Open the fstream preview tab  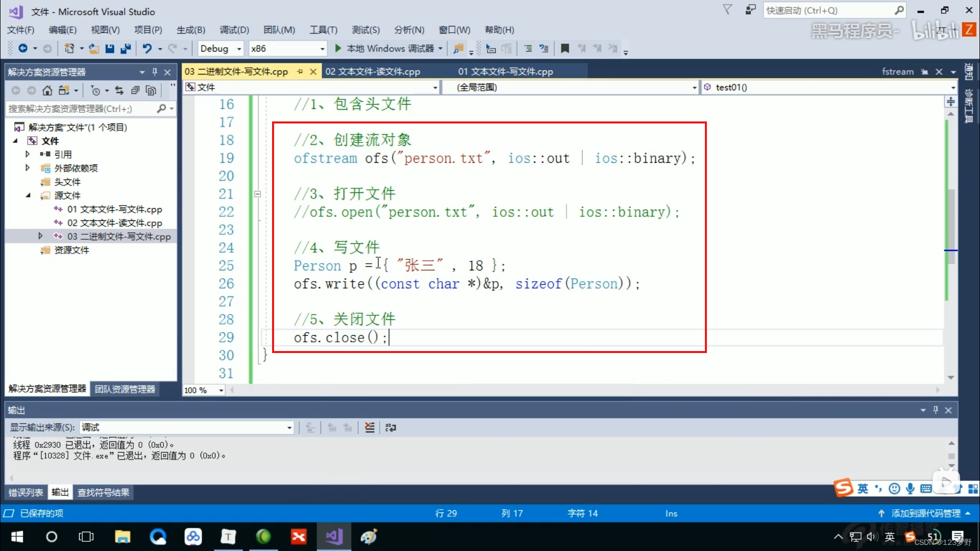click(x=897, y=72)
